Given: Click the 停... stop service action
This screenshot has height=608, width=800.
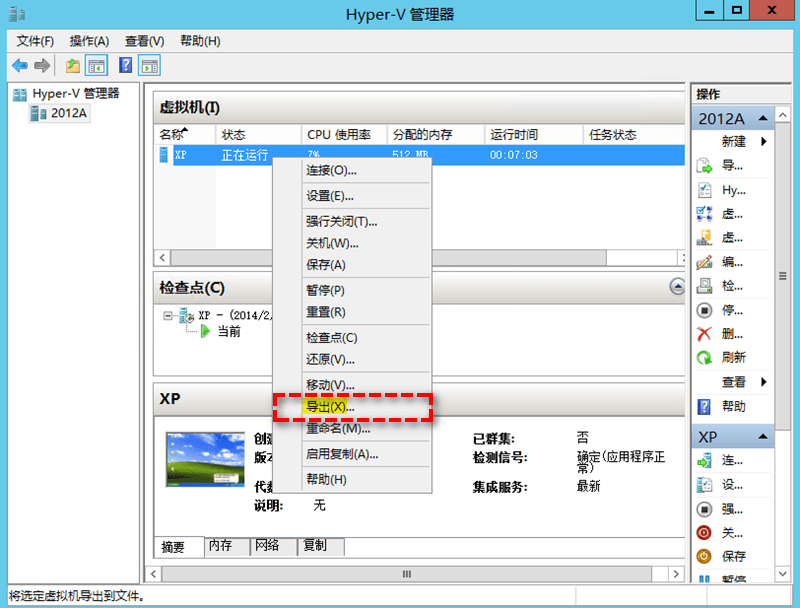Looking at the screenshot, I should pos(732,310).
